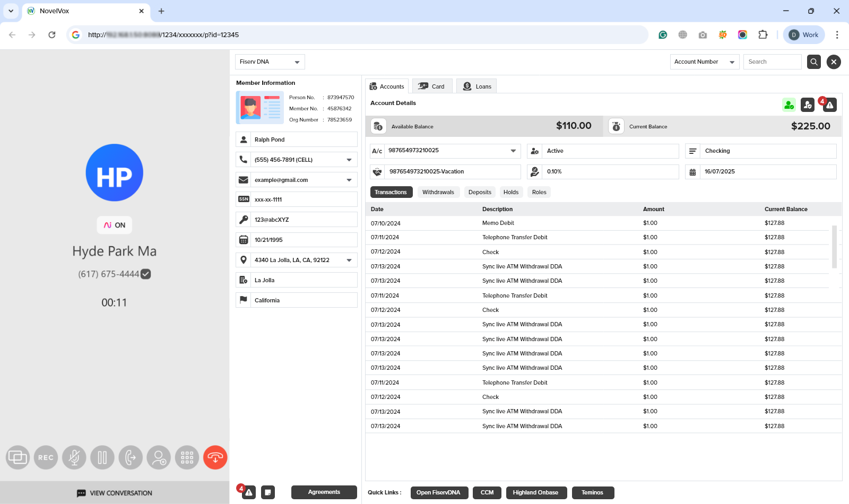Open the account number 987654973210025 dropdown
The image size is (849, 504).
tap(512, 151)
